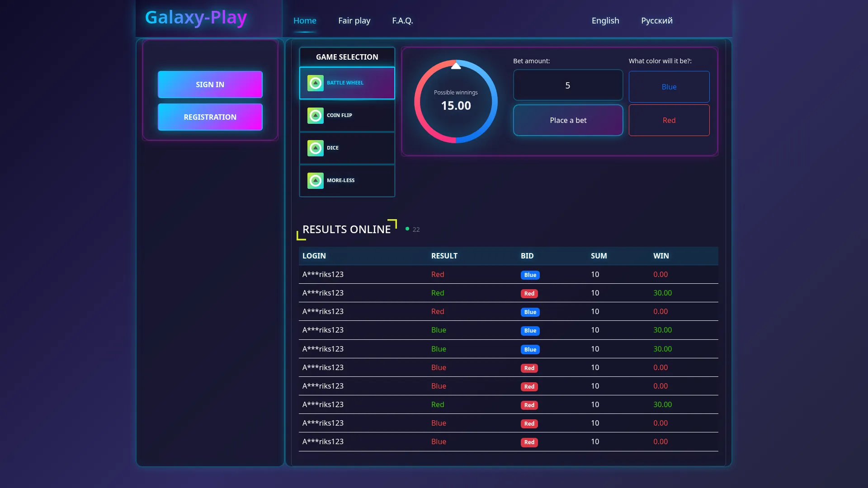Click the BID column header

pos(527,256)
